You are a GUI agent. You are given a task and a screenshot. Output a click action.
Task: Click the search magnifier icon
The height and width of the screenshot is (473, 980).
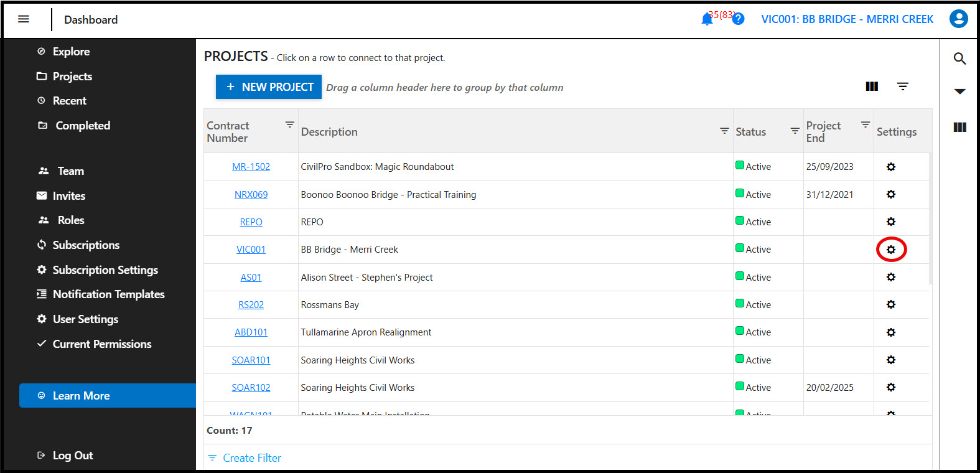click(x=959, y=59)
